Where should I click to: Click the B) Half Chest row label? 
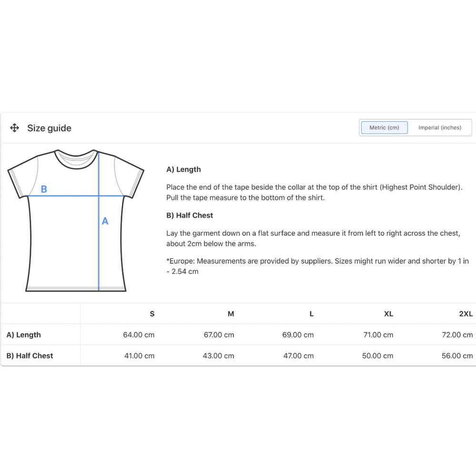point(30,356)
